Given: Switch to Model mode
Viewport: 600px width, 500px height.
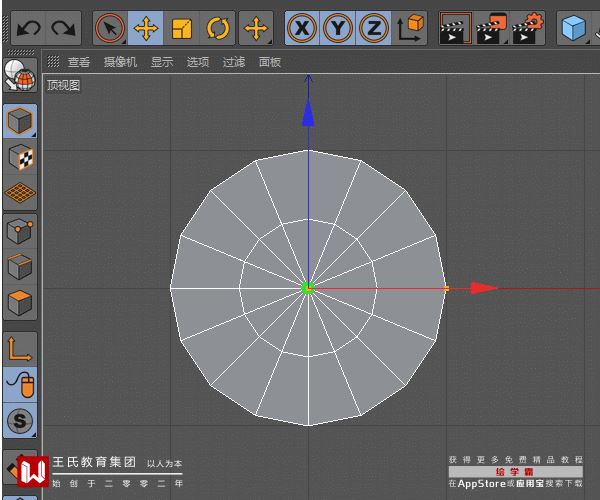Looking at the screenshot, I should (x=20, y=121).
